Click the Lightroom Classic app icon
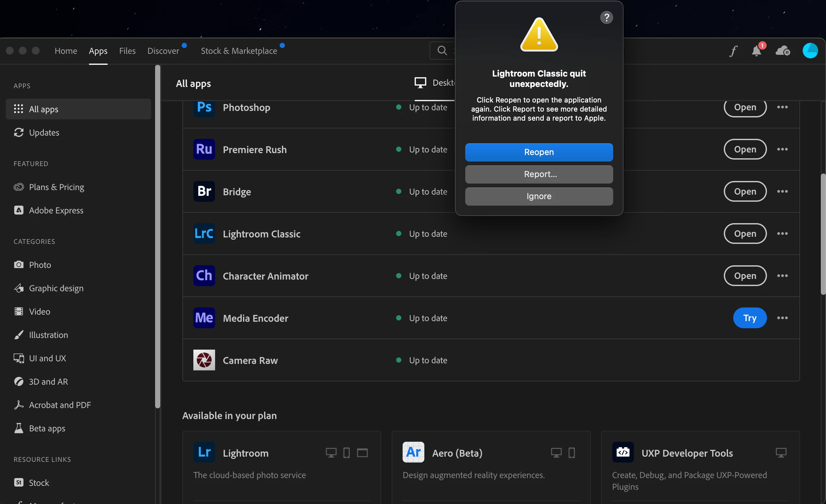Viewport: 826px width, 504px height. coord(204,234)
